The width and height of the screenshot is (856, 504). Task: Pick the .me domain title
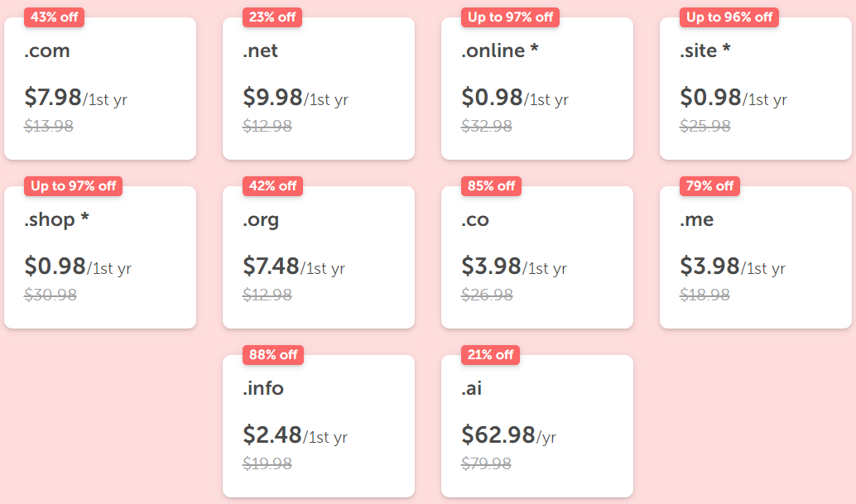point(696,220)
